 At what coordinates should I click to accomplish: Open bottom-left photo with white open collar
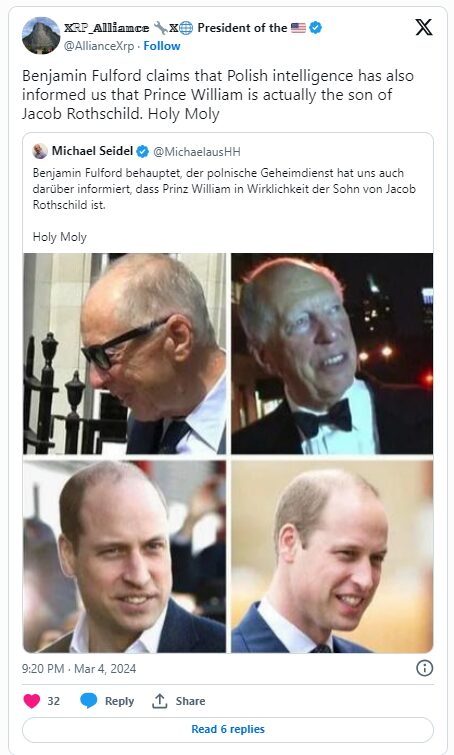click(124, 557)
